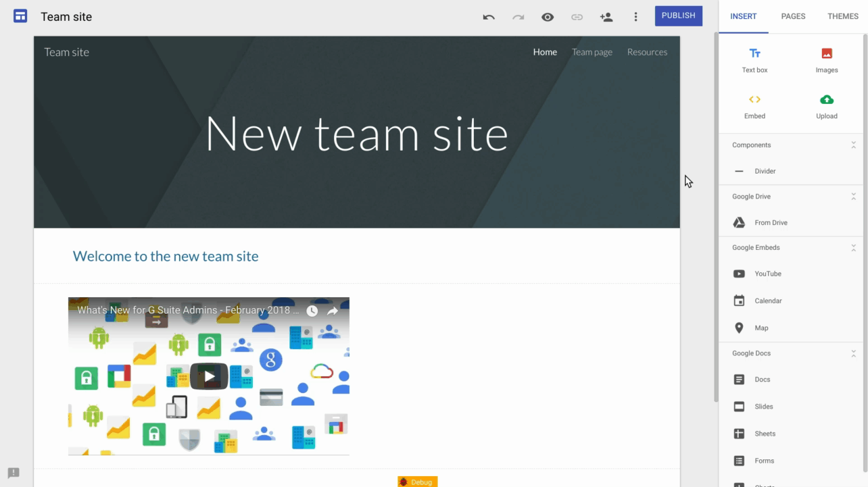Viewport: 868px width, 487px height.
Task: Select the Text box insert tool
Action: (754, 59)
